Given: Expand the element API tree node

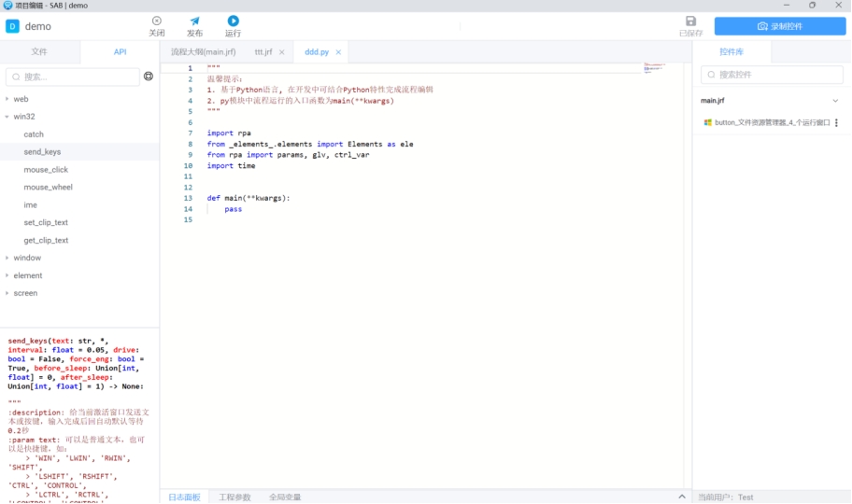Looking at the screenshot, I should pyautogui.click(x=7, y=275).
